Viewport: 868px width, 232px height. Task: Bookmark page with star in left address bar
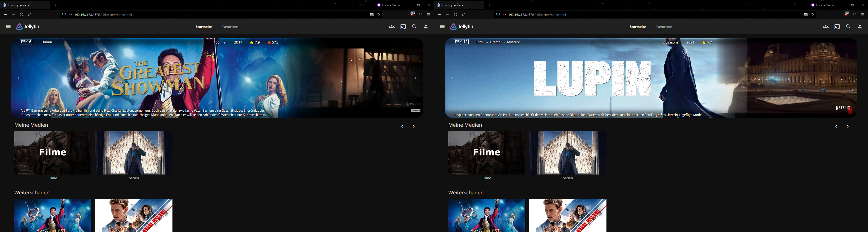pyautogui.click(x=378, y=14)
